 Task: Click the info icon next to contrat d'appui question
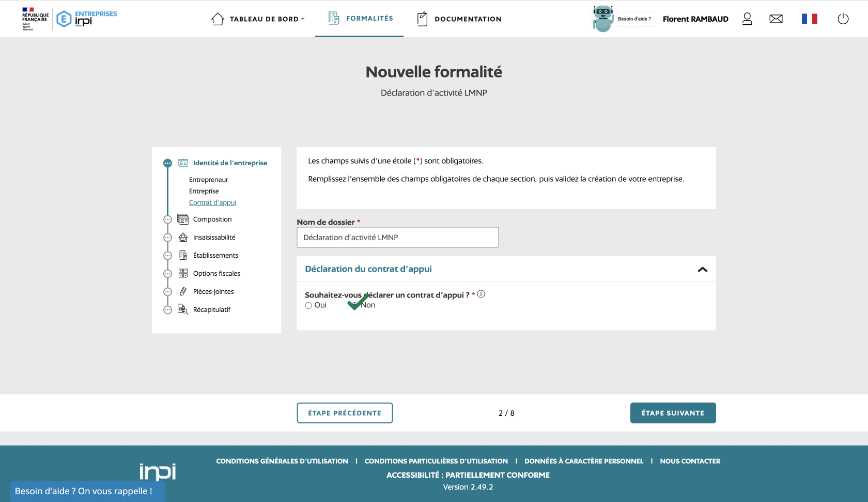(x=481, y=294)
